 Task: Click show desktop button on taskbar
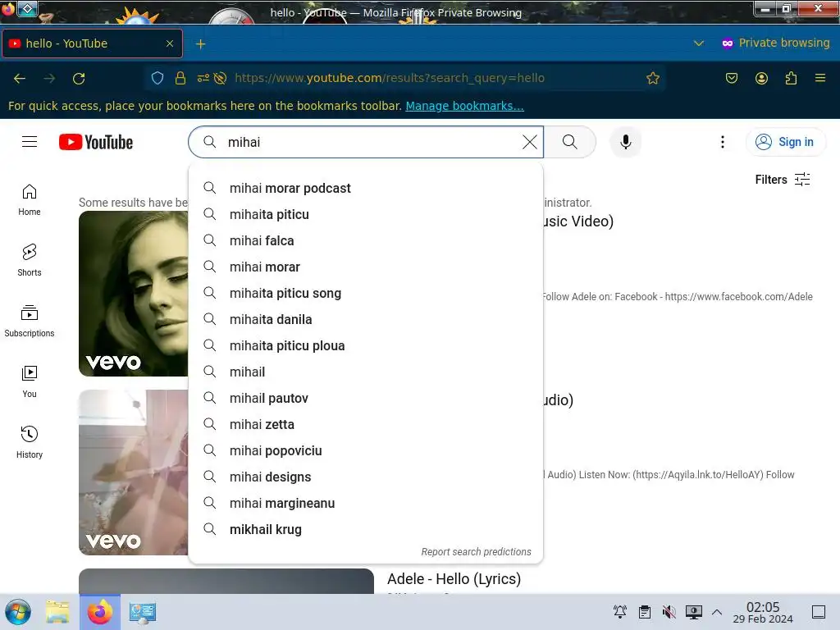point(819,612)
